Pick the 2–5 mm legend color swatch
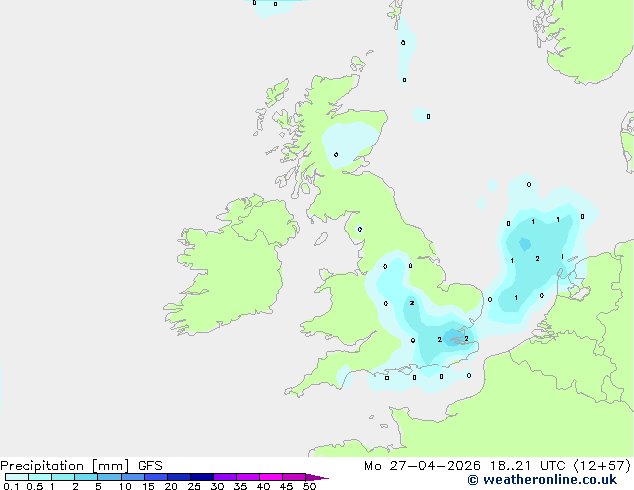The height and width of the screenshot is (490, 634). 86,477
